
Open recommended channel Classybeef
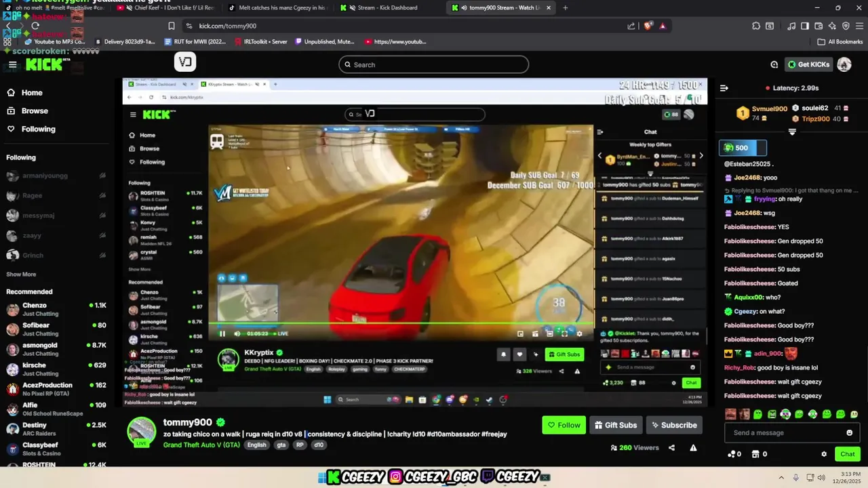[56, 449]
